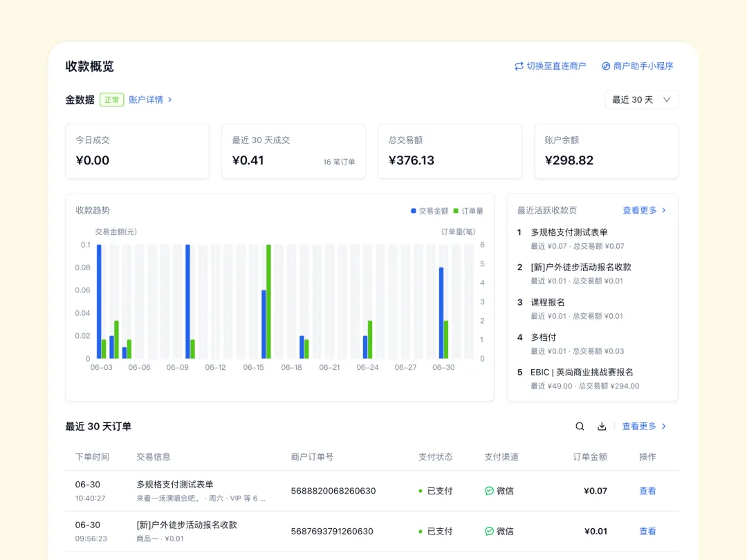Screen dimensions: 747x560
Task: Click 多规格支付测试表单 in orders table
Action: [x=175, y=485]
